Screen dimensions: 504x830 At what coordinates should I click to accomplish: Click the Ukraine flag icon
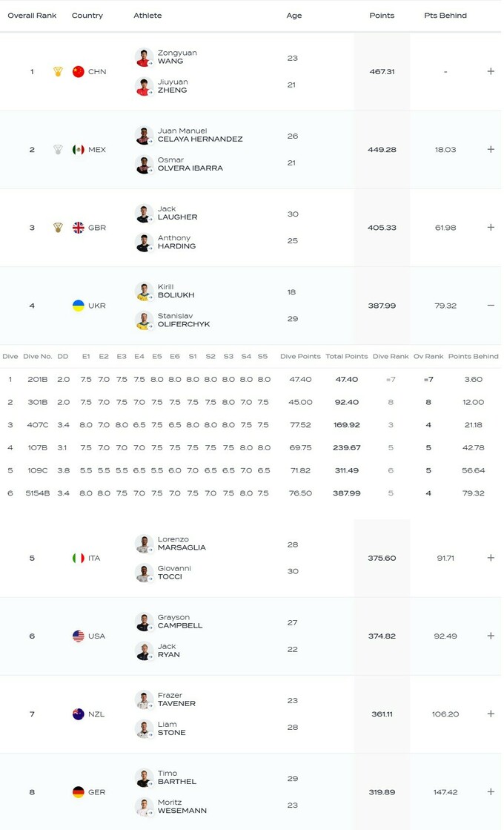(79, 306)
